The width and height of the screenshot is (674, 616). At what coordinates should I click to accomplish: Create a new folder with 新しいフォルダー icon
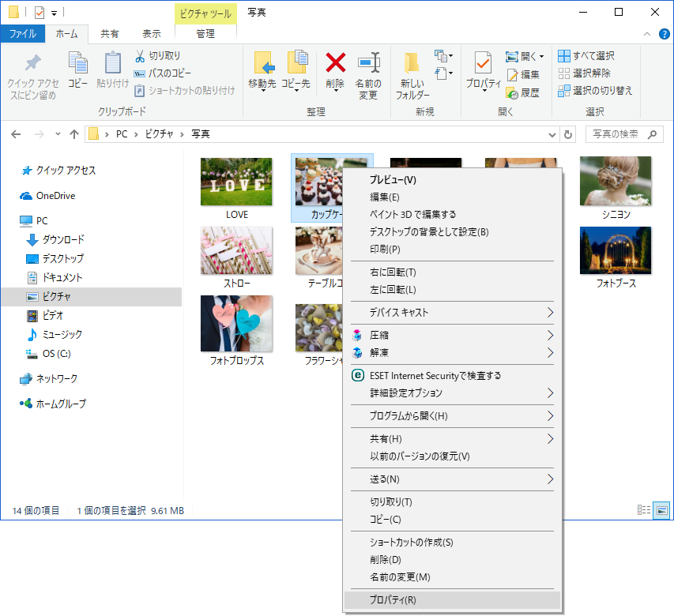412,62
